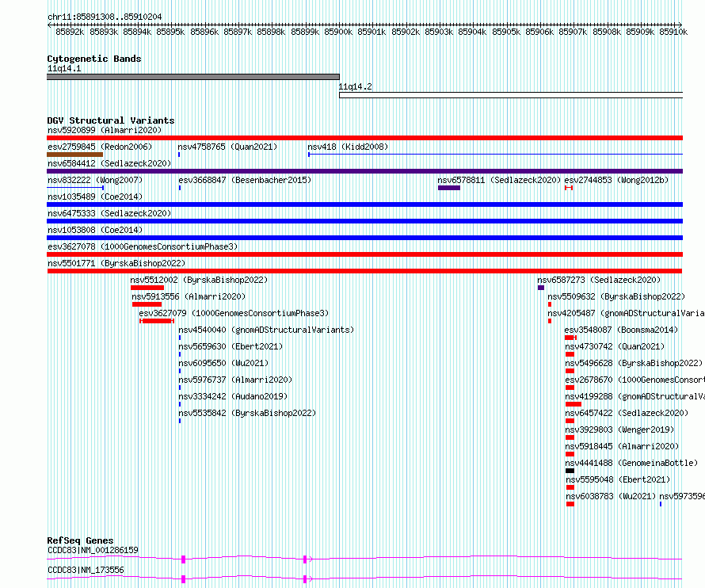The image size is (705, 588).
Task: Select the nsv5913556 (Almarri2020) label
Action: pyautogui.click(x=189, y=297)
